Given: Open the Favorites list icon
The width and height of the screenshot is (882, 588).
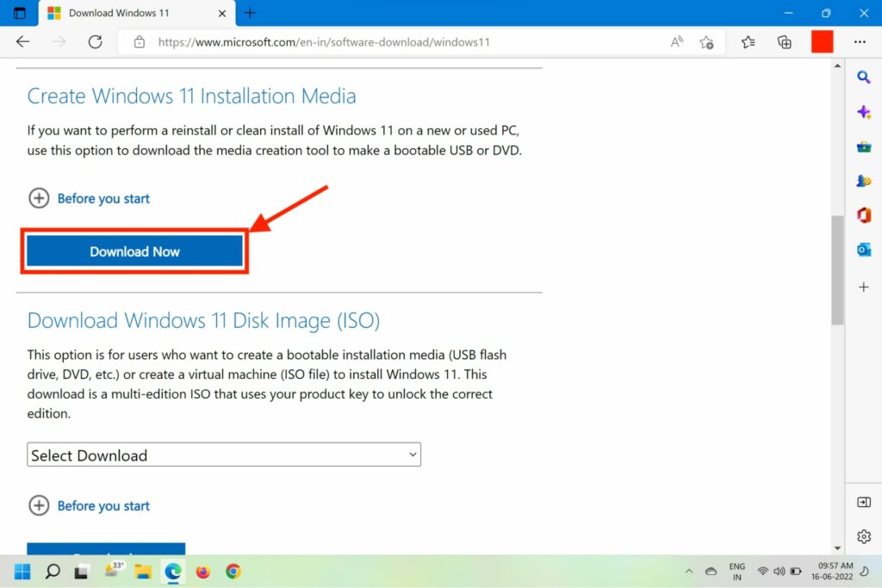Looking at the screenshot, I should point(748,42).
